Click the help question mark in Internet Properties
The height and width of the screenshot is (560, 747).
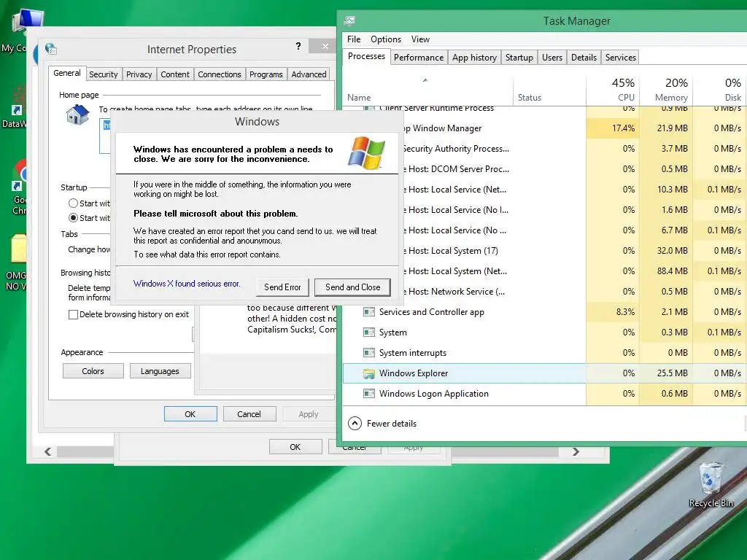coord(298,46)
